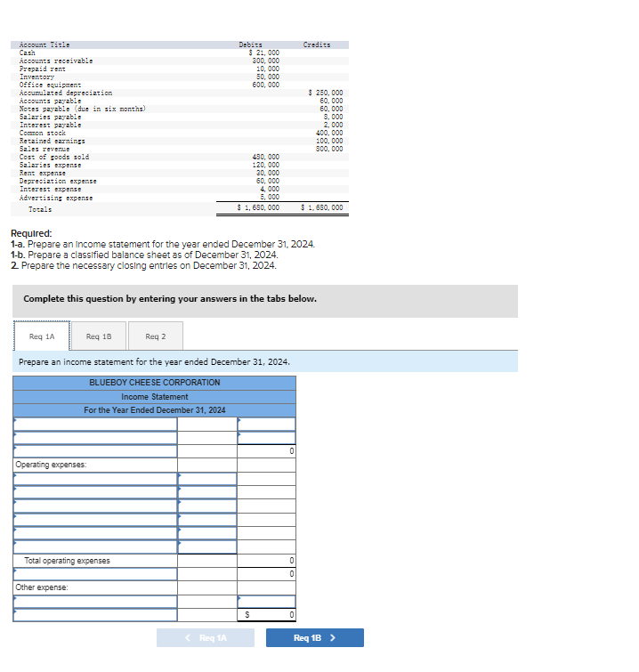Click the 'Operating expenses:' label
Screen dimensions: 639x672
(51, 465)
